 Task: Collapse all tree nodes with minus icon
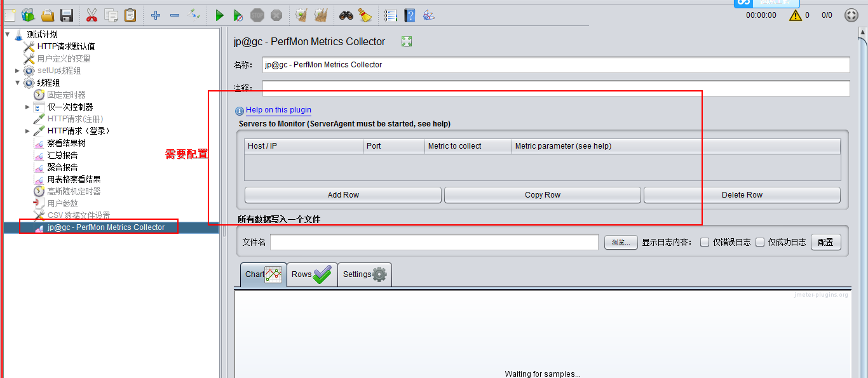point(175,15)
